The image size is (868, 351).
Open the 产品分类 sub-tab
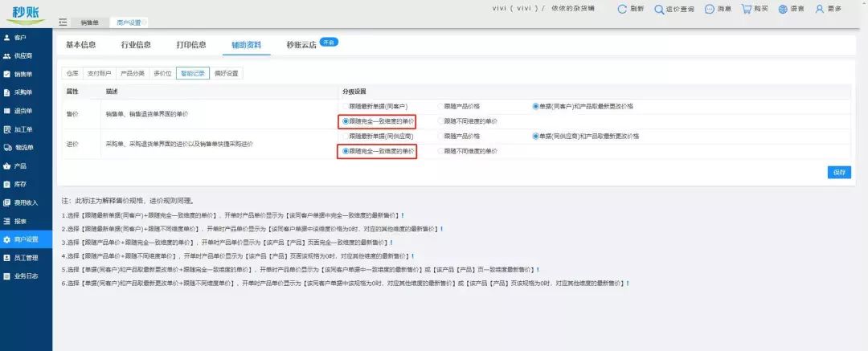133,74
